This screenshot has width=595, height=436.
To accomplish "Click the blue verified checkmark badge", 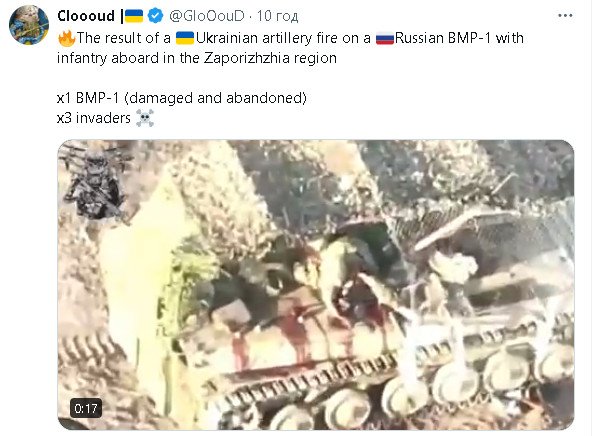I will [x=155, y=16].
